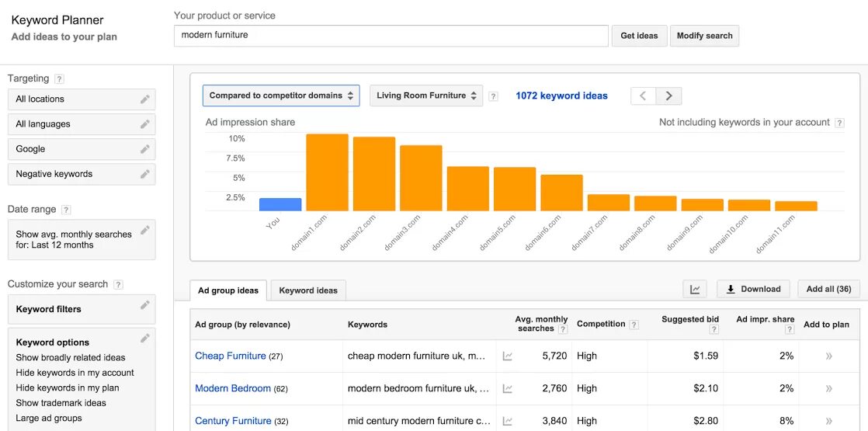Edit All locations targeting pencil icon
Image resolution: width=868 pixels, height=431 pixels.
pyautogui.click(x=144, y=99)
